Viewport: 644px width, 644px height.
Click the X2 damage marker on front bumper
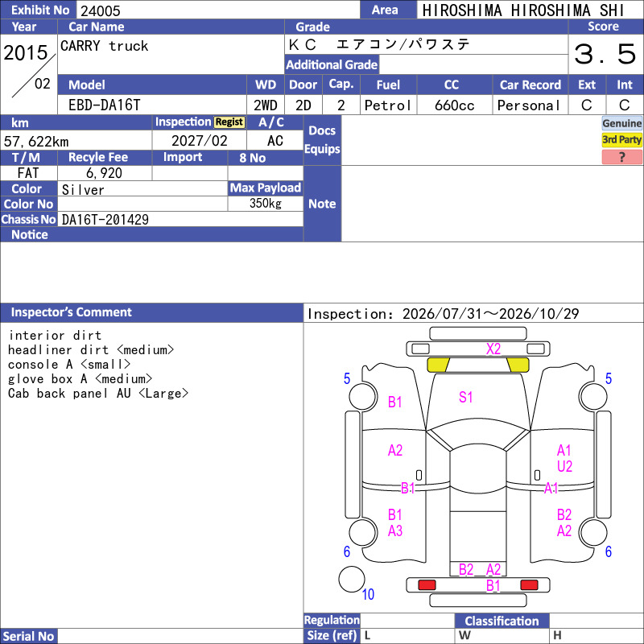tap(493, 349)
